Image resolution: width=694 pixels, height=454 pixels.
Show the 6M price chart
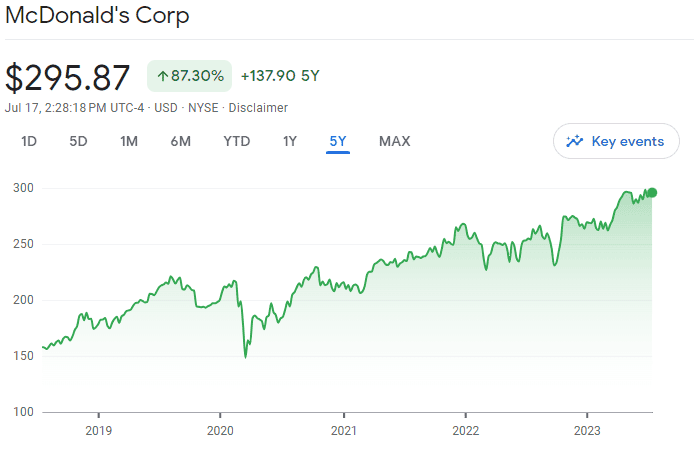180,141
